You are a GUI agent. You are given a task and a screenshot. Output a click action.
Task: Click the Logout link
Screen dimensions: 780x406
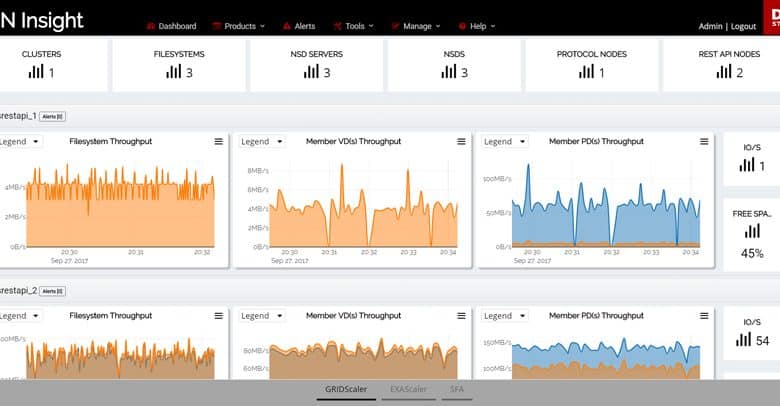coord(743,26)
